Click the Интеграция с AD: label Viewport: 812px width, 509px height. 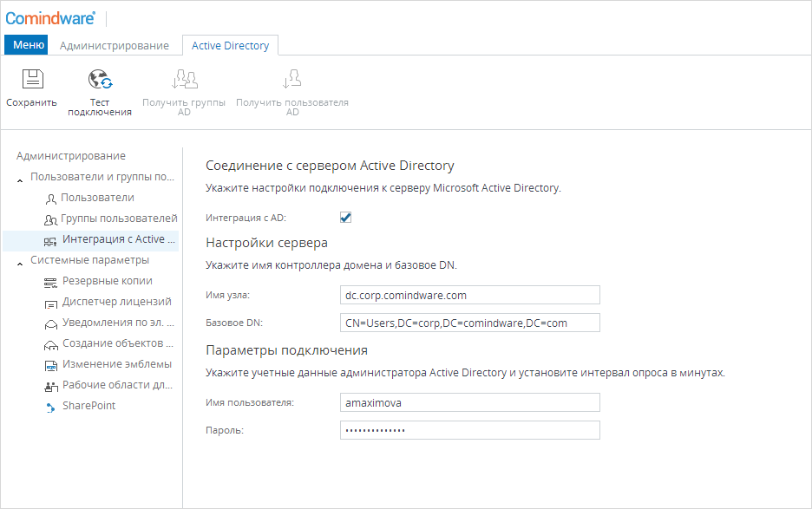pyautogui.click(x=246, y=218)
